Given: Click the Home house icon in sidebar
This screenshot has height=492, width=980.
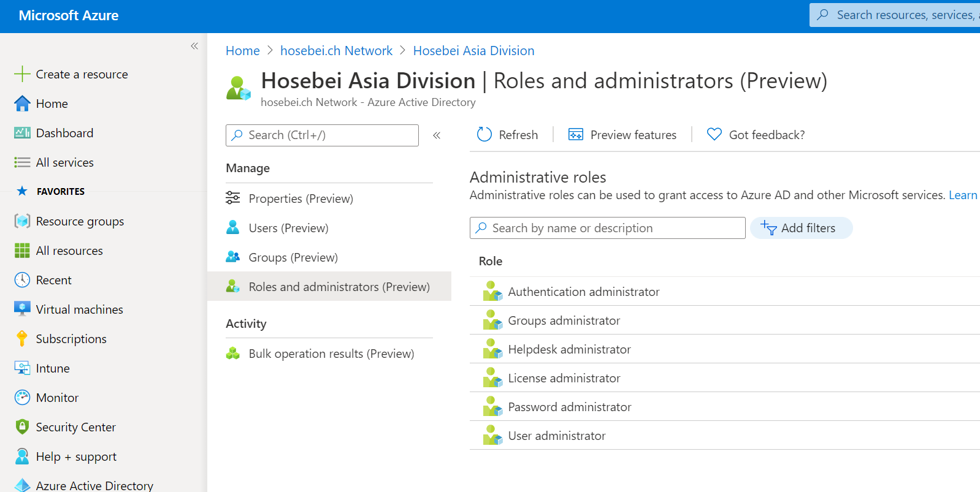Looking at the screenshot, I should point(22,104).
